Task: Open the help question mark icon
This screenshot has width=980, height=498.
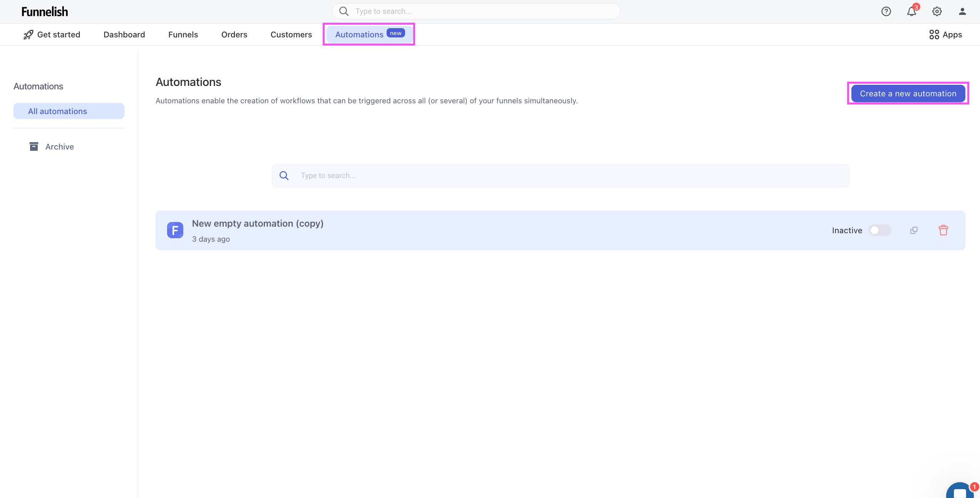Action: [886, 12]
